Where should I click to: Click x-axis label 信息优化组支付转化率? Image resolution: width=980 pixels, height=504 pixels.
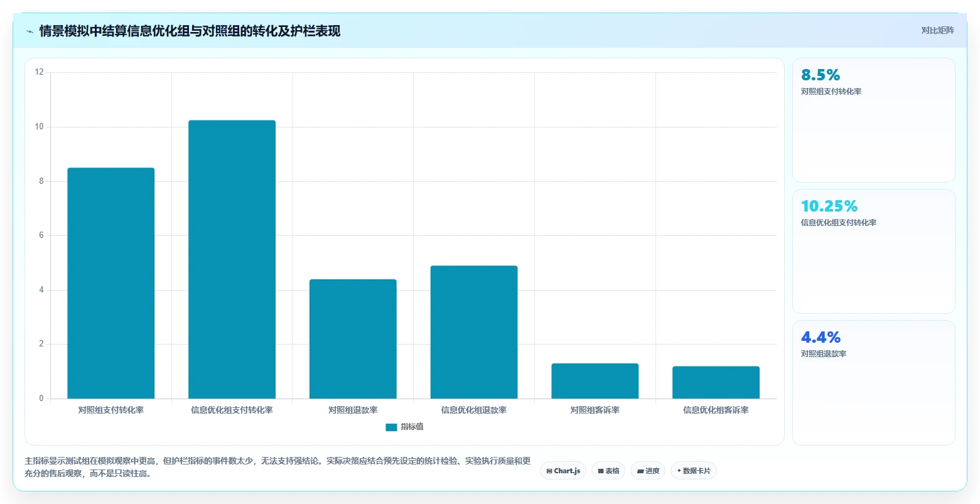click(x=232, y=410)
